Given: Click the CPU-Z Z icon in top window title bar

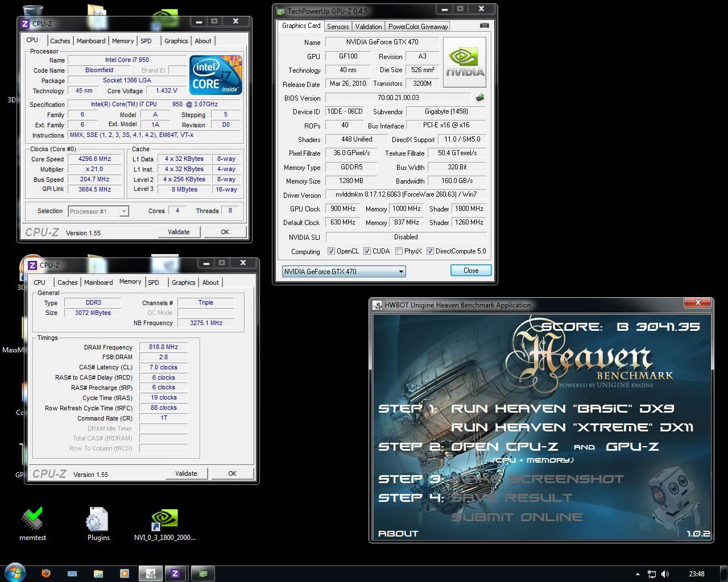Looking at the screenshot, I should pyautogui.click(x=24, y=23).
